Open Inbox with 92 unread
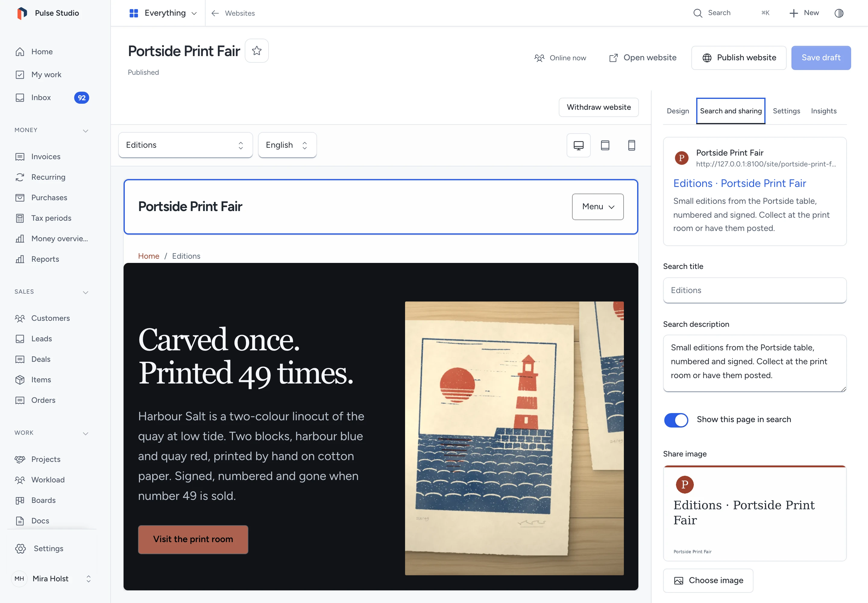 click(x=52, y=97)
